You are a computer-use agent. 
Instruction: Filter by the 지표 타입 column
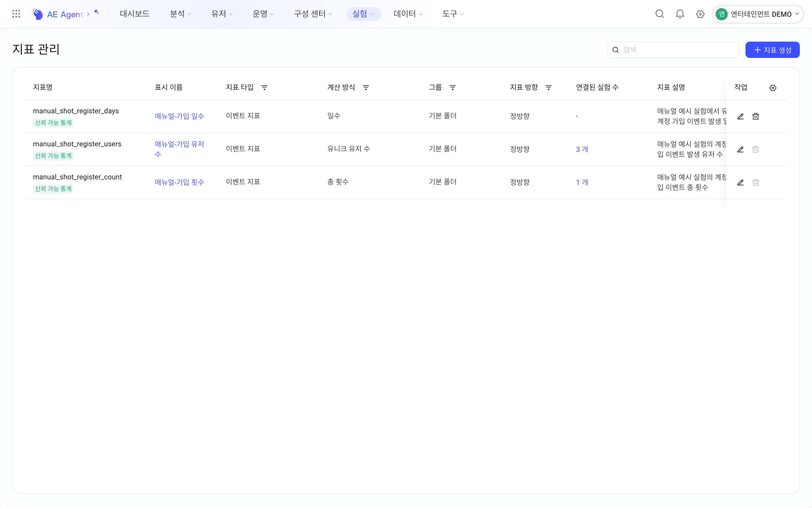coord(264,88)
